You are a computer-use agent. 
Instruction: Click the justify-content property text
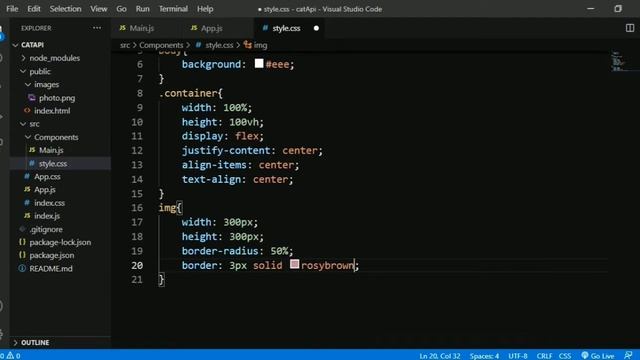pyautogui.click(x=226, y=151)
